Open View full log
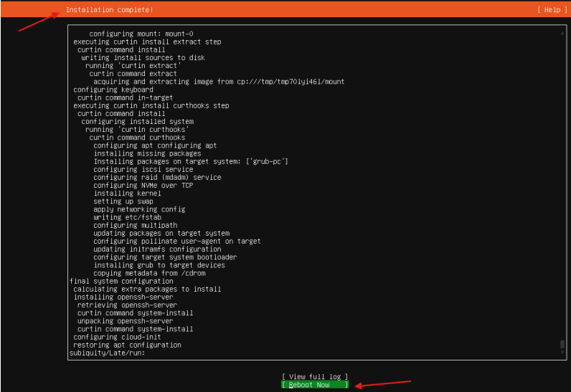571x392 pixels. (x=314, y=376)
